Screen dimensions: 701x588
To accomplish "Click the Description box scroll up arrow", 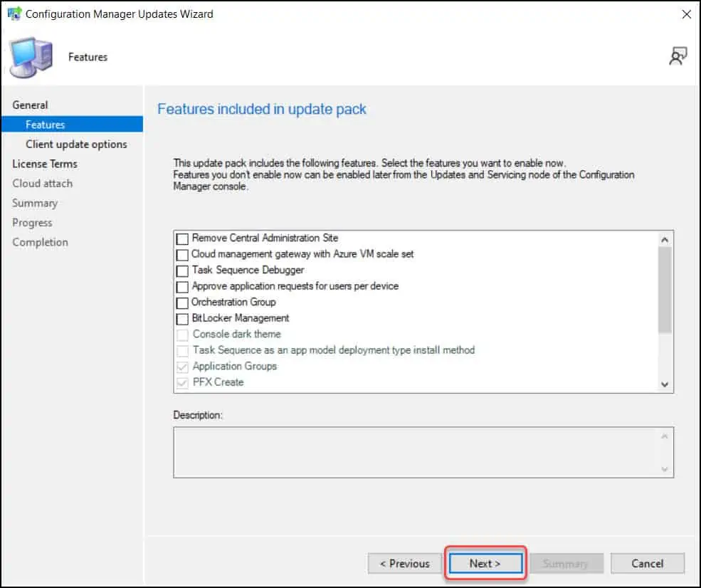I will pos(665,436).
